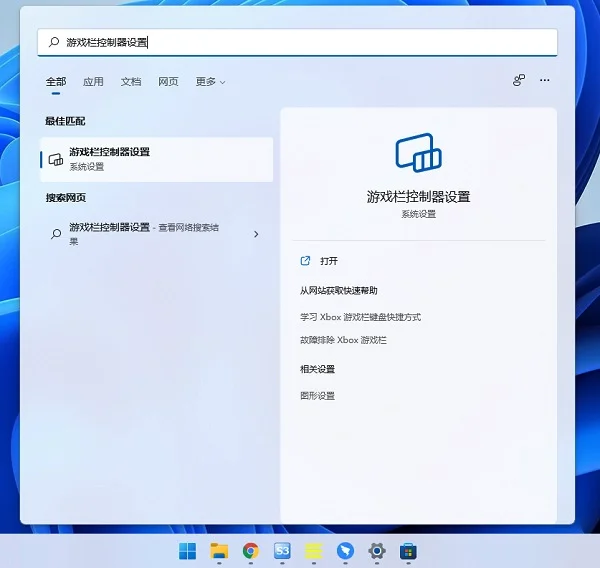The image size is (600, 568).
Task: Expand the 更多 dropdown
Action: click(210, 82)
